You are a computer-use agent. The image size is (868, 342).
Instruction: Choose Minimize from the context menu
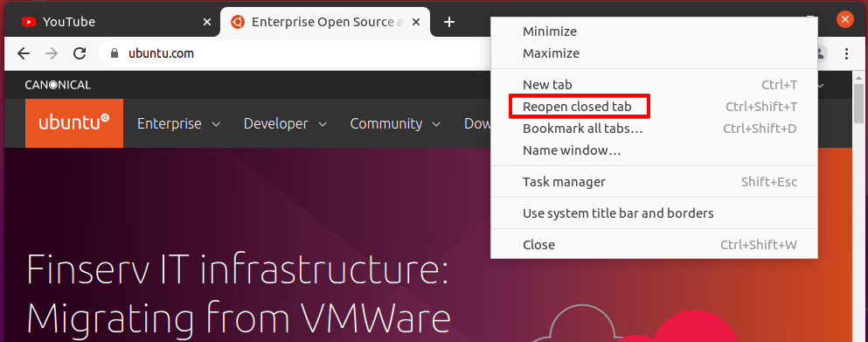click(x=655, y=31)
